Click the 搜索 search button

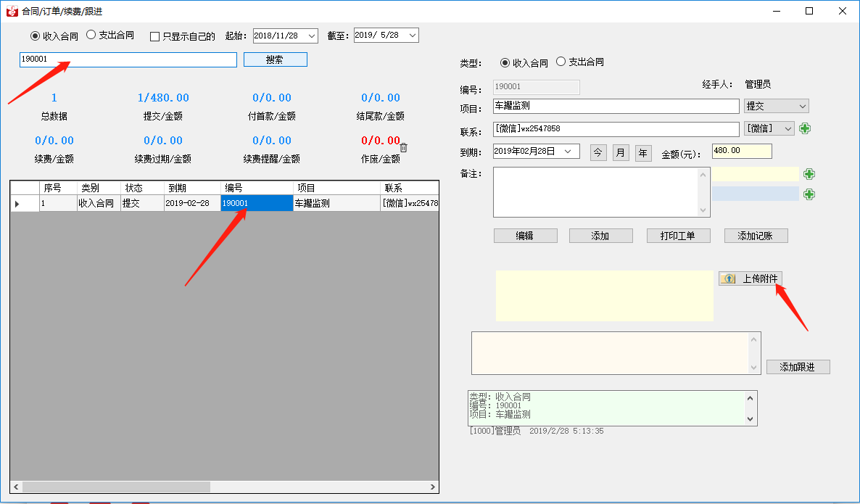pos(275,59)
